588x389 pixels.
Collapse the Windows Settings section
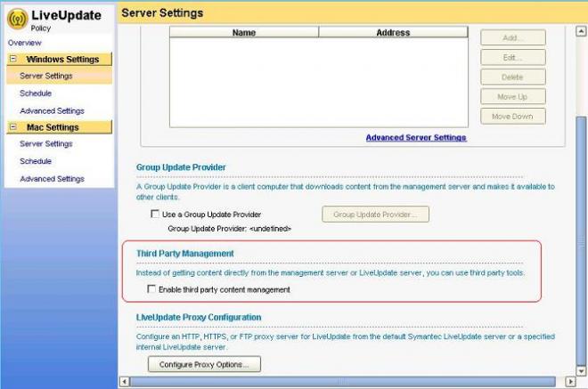coord(13,59)
